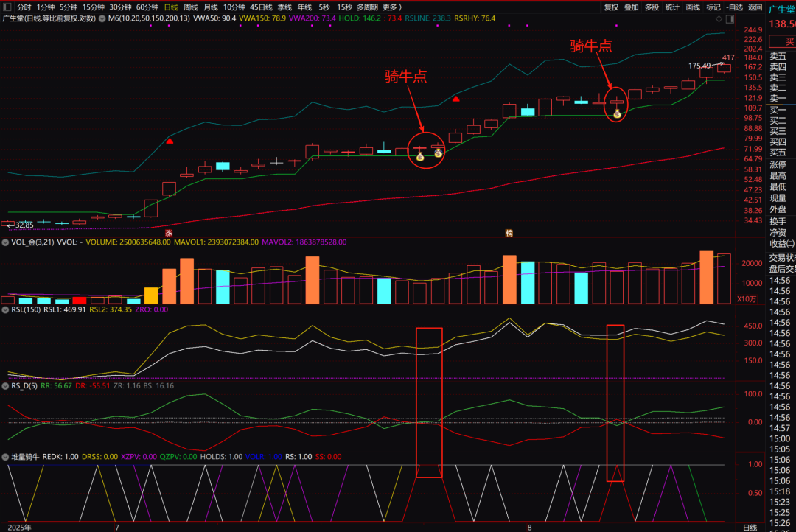Toggle the left sidebar panel icon
This screenshot has height=532, width=796.
[7, 7]
